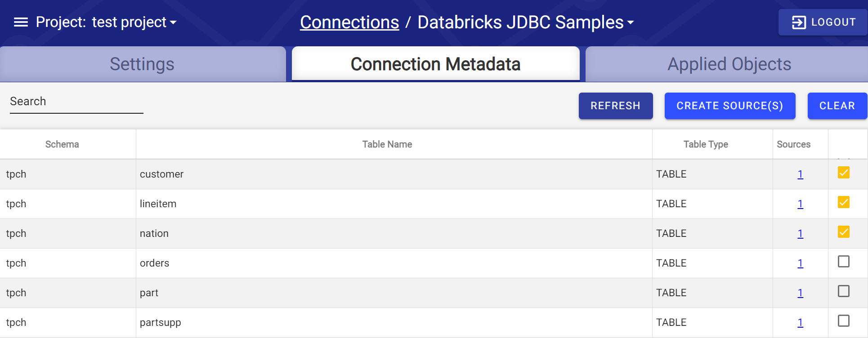868x338 pixels.
Task: Deselect the nation table checkbox
Action: pos(843,232)
